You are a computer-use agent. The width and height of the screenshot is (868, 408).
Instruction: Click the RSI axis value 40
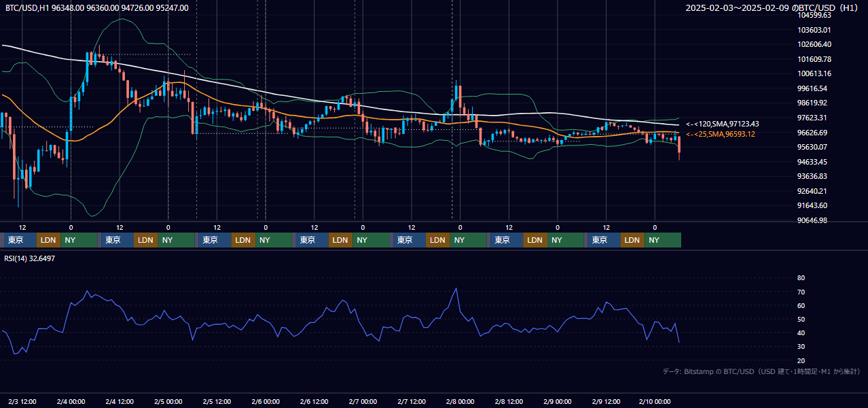(x=801, y=333)
